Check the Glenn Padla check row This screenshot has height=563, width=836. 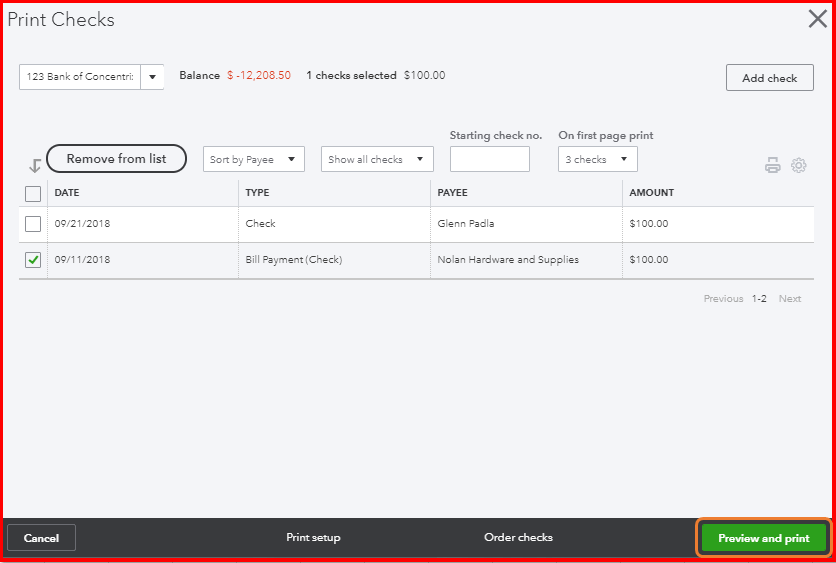point(33,224)
